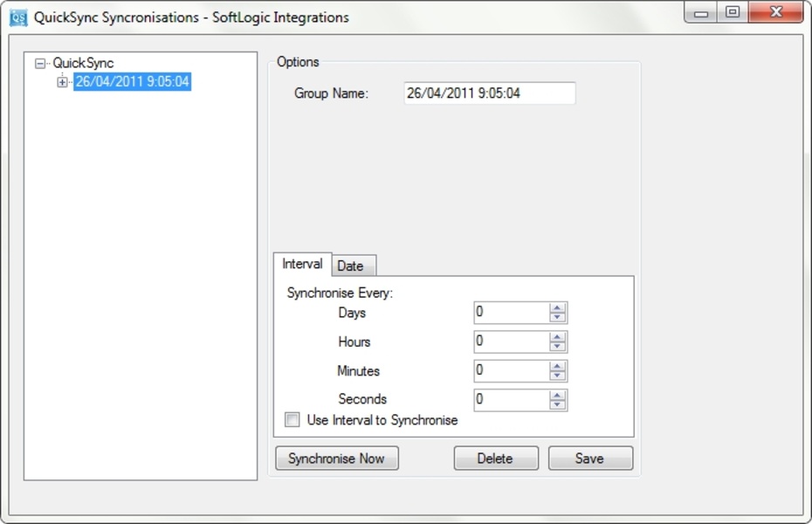Increase the Seconds value with up arrow

[x=557, y=395]
